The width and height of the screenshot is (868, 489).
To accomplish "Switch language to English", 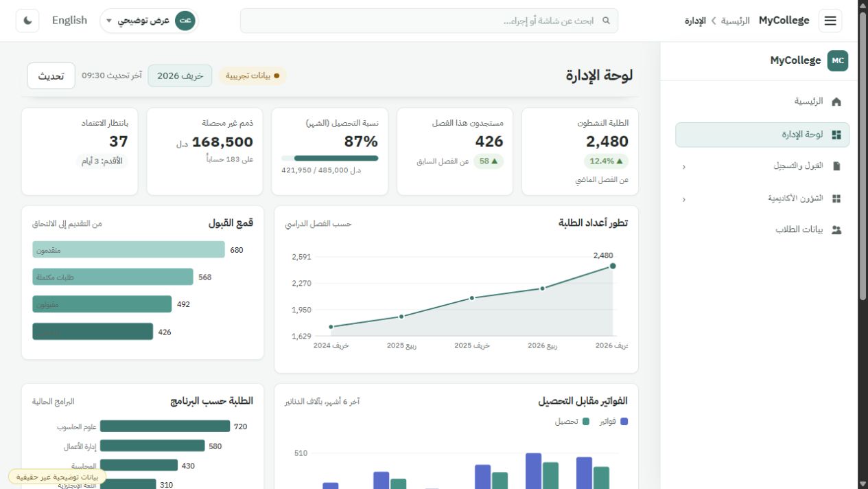I will tap(70, 21).
